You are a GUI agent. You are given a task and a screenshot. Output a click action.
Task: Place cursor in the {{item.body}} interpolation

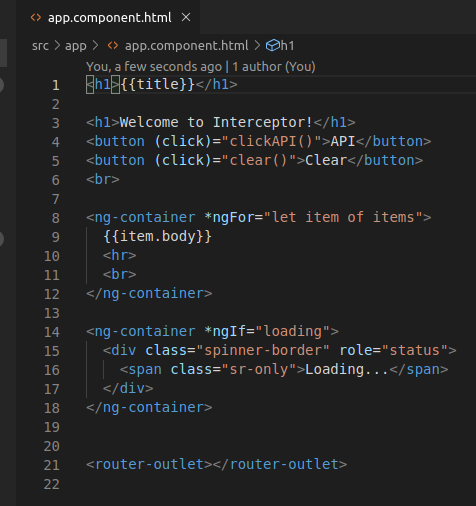[157, 236]
